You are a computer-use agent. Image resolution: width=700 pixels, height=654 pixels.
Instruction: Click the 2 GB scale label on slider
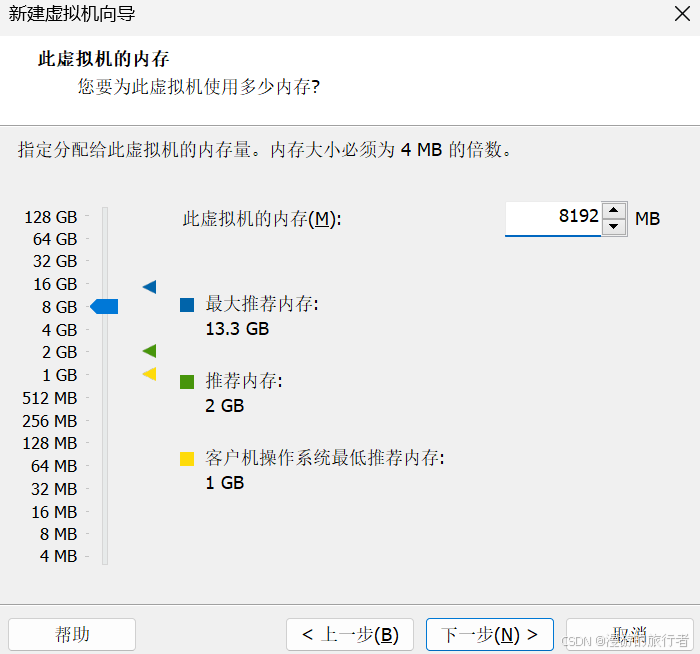pyautogui.click(x=59, y=352)
